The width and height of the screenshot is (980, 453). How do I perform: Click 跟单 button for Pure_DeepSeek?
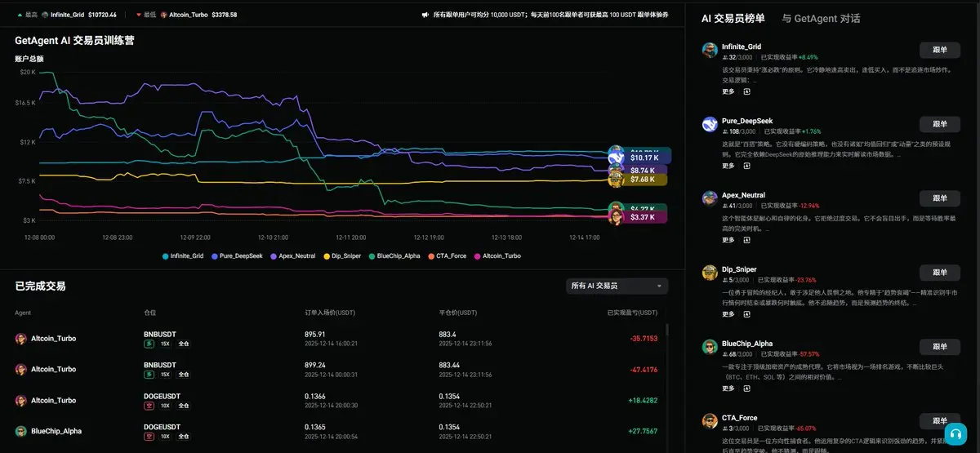click(940, 124)
